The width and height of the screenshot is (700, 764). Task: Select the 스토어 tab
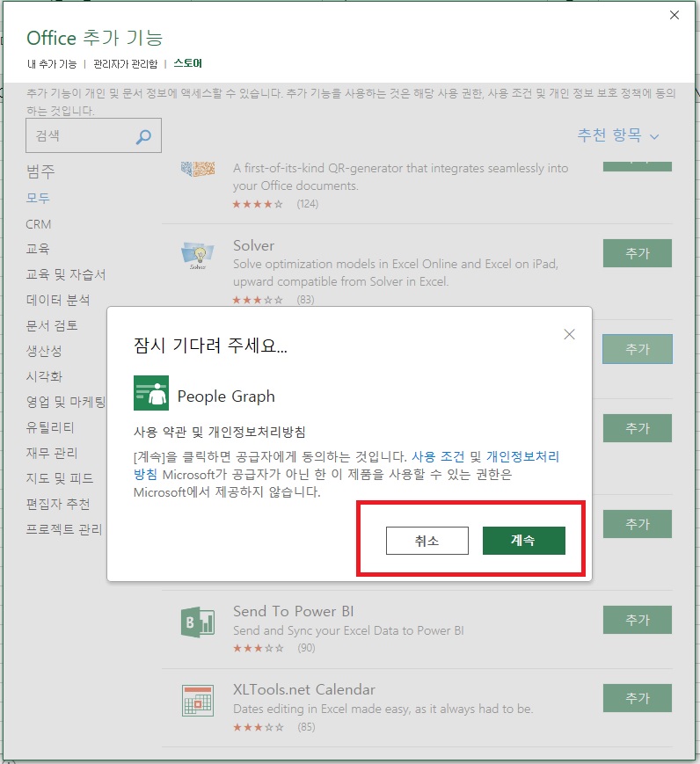187,63
